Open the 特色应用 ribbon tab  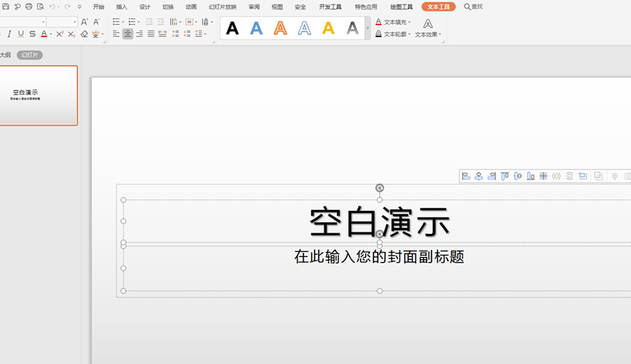(366, 7)
